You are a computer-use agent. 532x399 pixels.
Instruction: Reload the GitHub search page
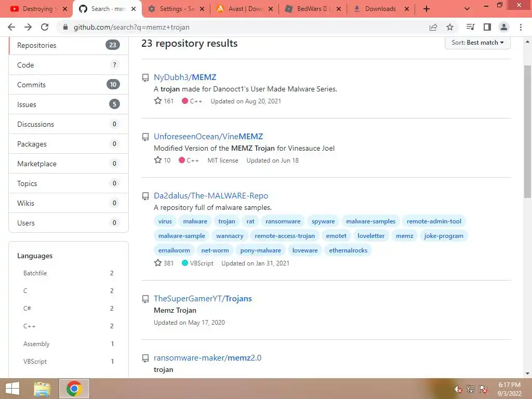tap(45, 27)
